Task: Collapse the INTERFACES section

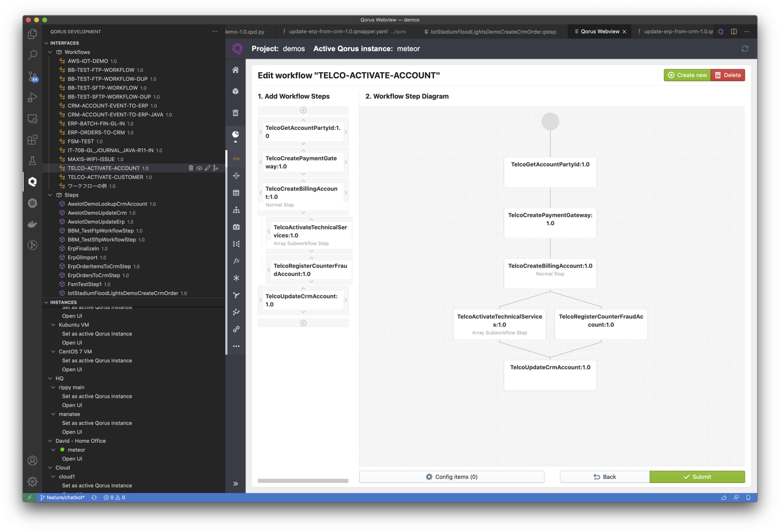Action: 46,43
